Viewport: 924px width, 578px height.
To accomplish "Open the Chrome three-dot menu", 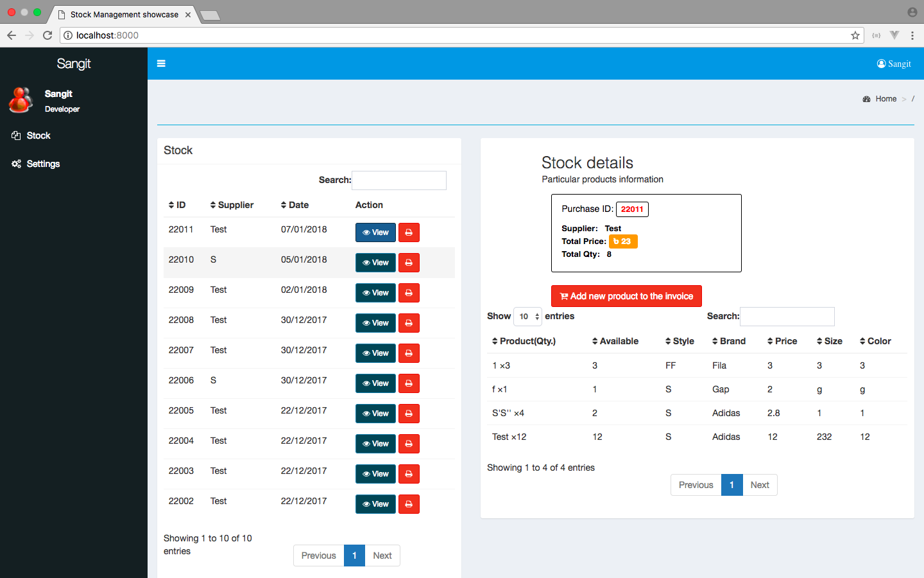I will pyautogui.click(x=912, y=35).
